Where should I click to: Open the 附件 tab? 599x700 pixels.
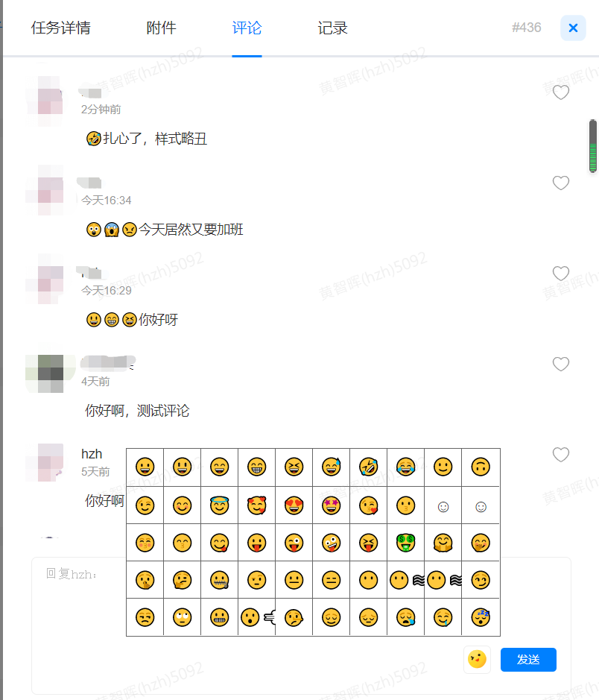coord(161,28)
